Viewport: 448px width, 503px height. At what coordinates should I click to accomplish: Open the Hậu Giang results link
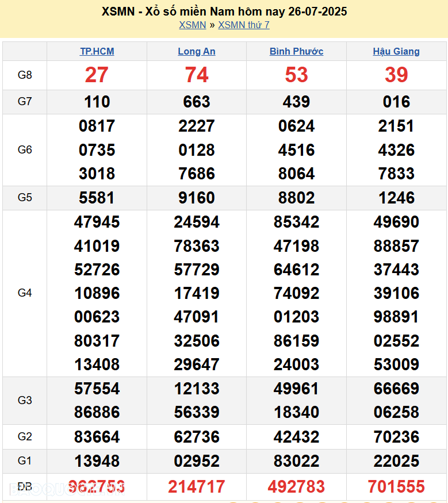[x=396, y=51]
